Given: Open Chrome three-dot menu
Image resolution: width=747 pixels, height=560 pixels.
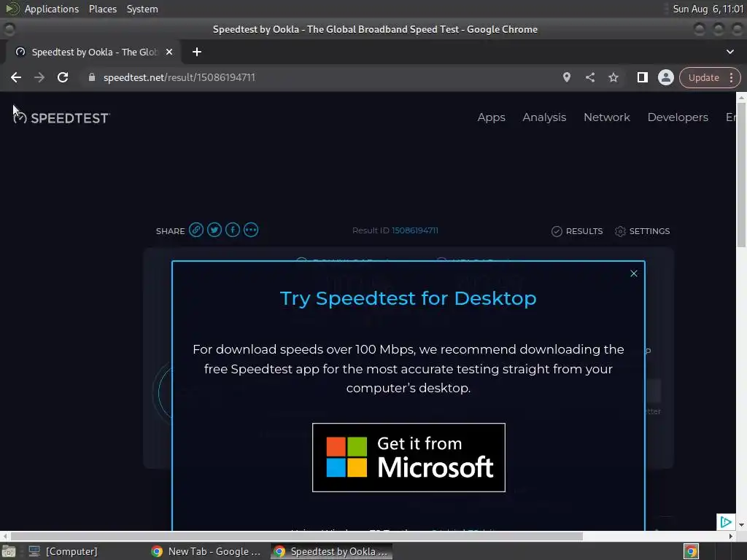Looking at the screenshot, I should click(731, 77).
